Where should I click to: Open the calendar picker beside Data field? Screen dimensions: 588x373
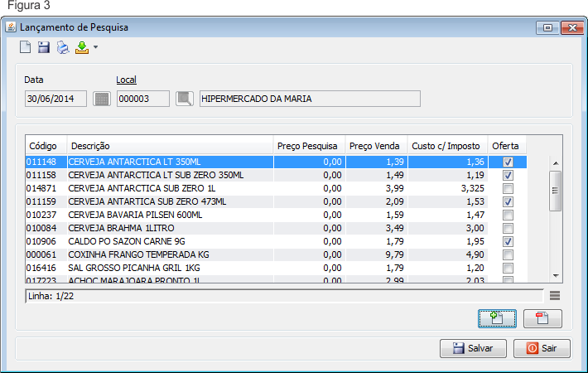pyautogui.click(x=101, y=99)
